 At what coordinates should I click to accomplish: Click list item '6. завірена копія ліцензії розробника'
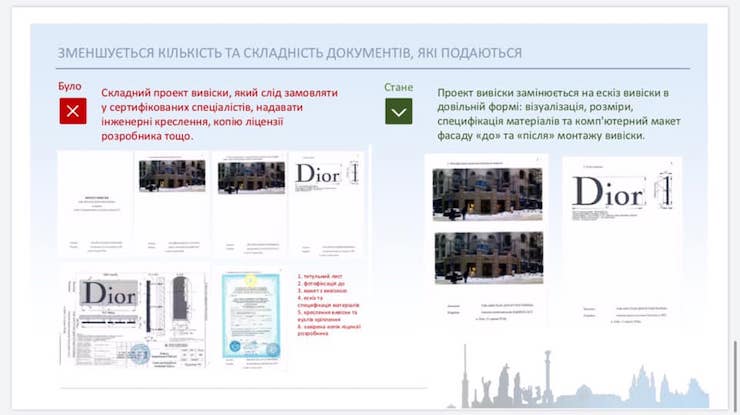point(327,329)
